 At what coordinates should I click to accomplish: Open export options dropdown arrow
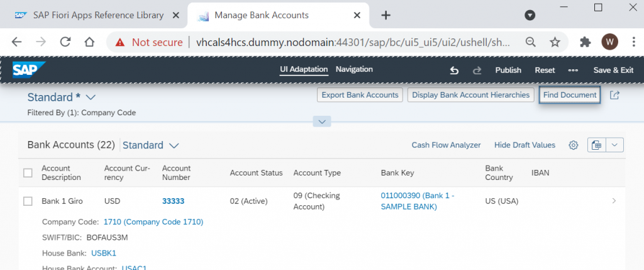click(615, 145)
